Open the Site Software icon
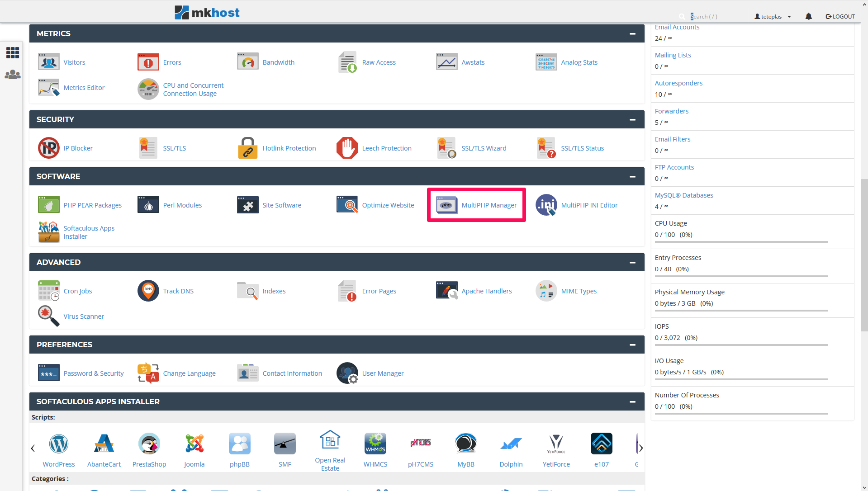868x491 pixels. [248, 205]
